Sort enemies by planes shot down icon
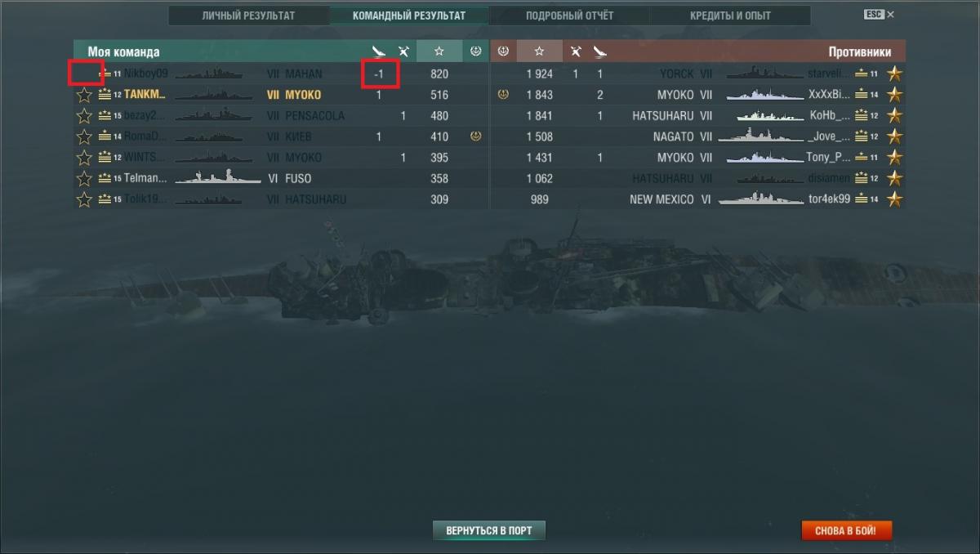The image size is (980, 554). tap(577, 51)
